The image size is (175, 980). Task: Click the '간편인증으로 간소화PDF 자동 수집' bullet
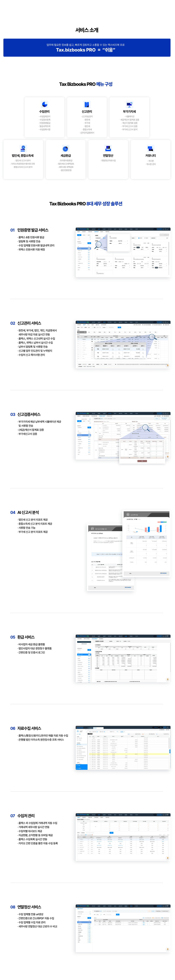pos(36,918)
